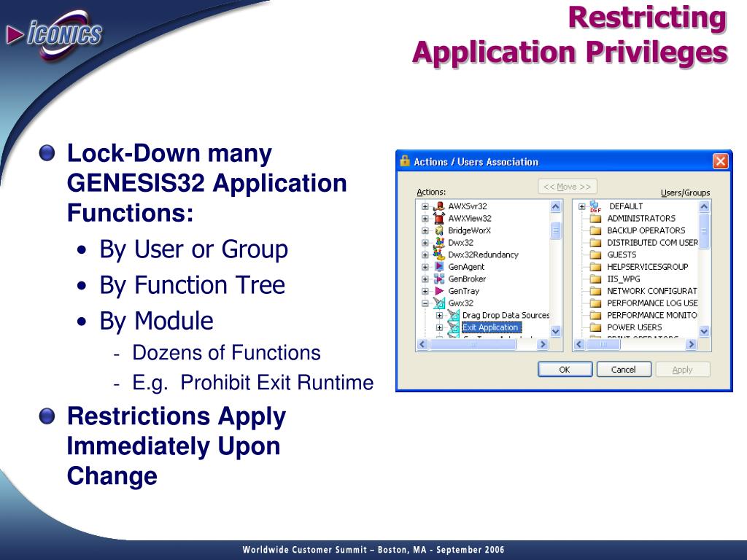The image size is (747, 560).
Task: Expand the Exit Application node
Action: coord(439,327)
